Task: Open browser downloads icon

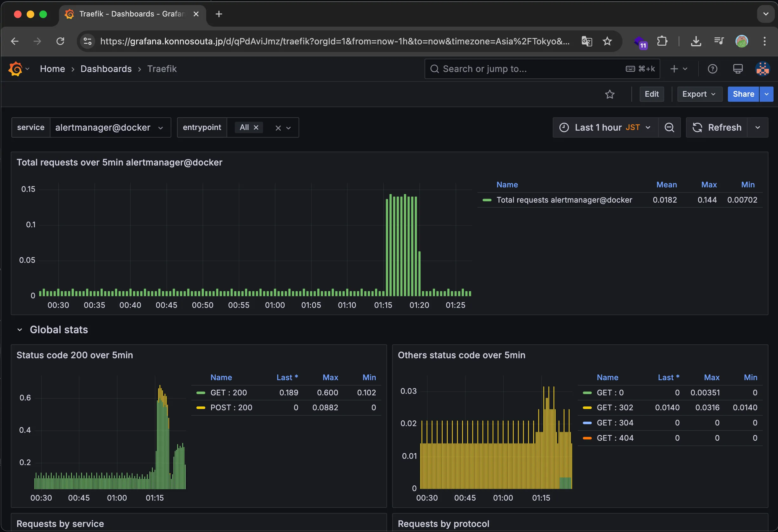Action: click(696, 42)
